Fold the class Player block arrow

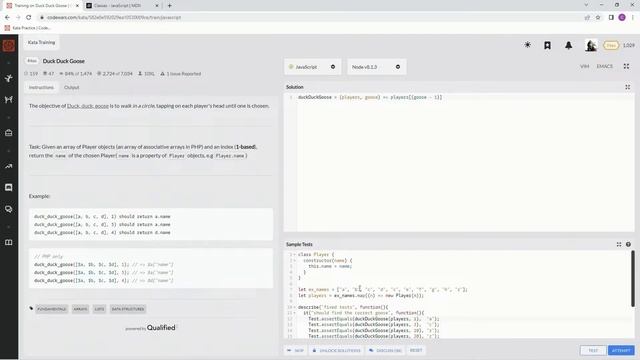tap(294, 255)
